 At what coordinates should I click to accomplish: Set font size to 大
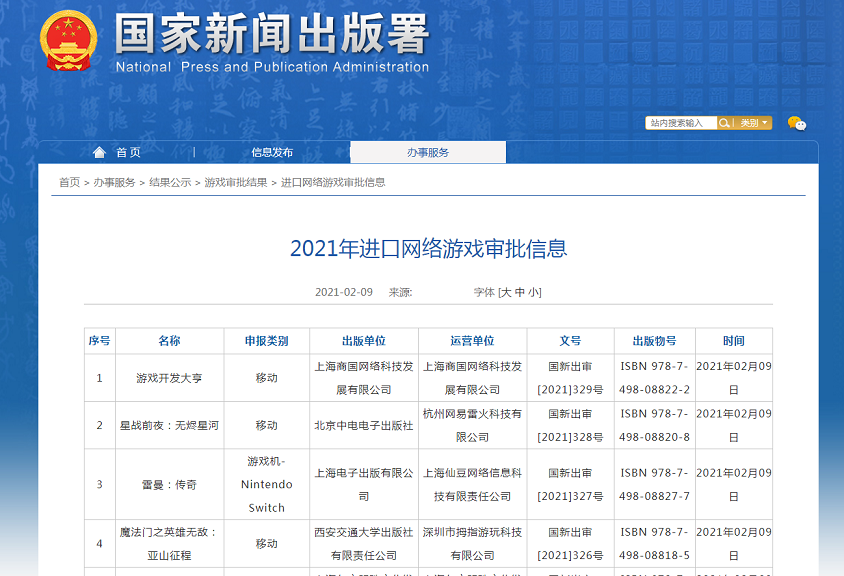click(506, 292)
